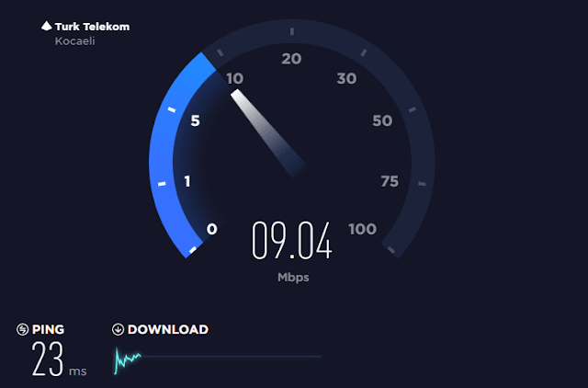Click the PING label
Screen dimensions: 588x388
pos(48,329)
